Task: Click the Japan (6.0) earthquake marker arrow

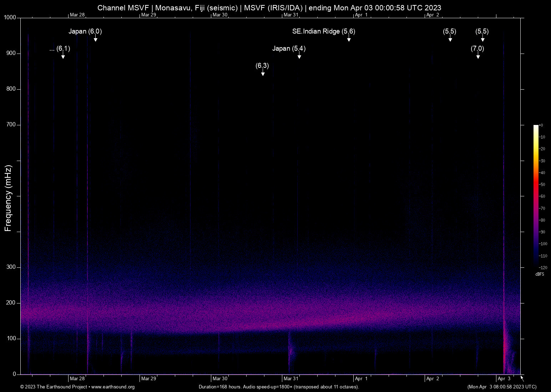Action: (x=96, y=39)
